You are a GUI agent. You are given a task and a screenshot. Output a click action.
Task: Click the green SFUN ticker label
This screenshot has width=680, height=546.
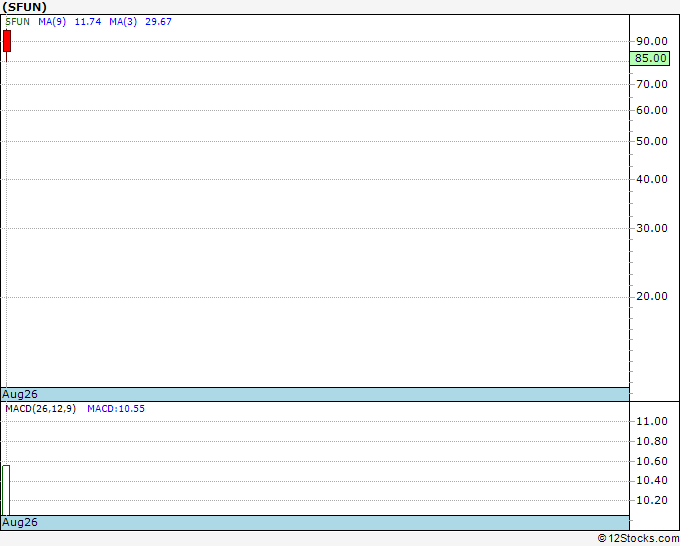(x=17, y=22)
